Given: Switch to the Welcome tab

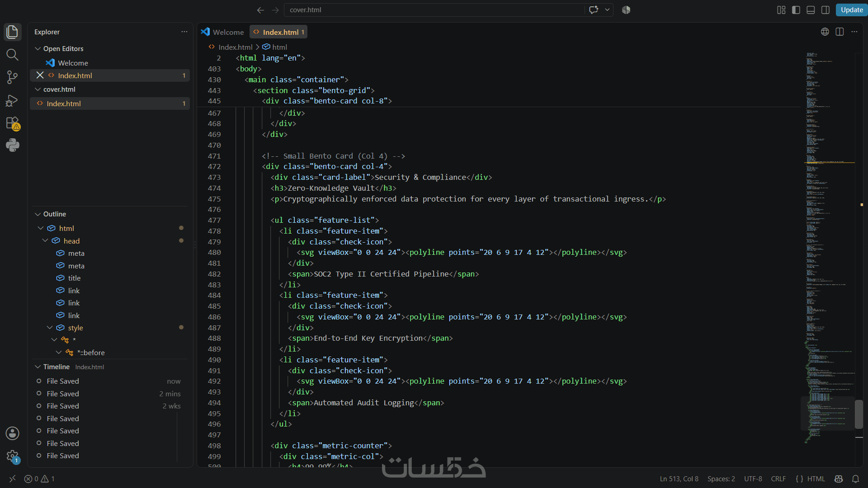Looking at the screenshot, I should pyautogui.click(x=222, y=32).
